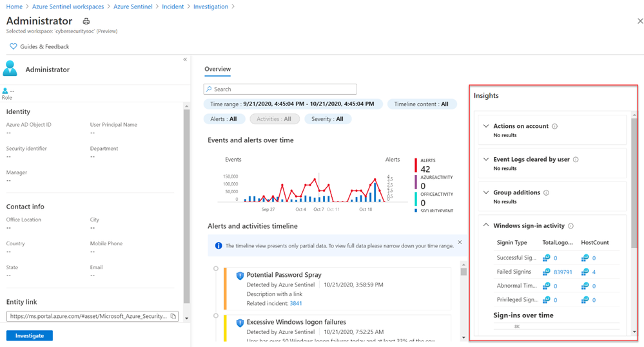Click the info icon in timeline notice
Image resolution: width=644 pixels, height=347 pixels.
pos(219,246)
